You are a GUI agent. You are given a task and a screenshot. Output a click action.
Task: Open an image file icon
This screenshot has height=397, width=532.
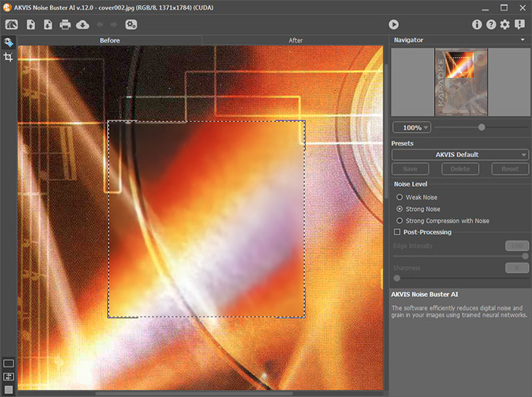point(31,25)
